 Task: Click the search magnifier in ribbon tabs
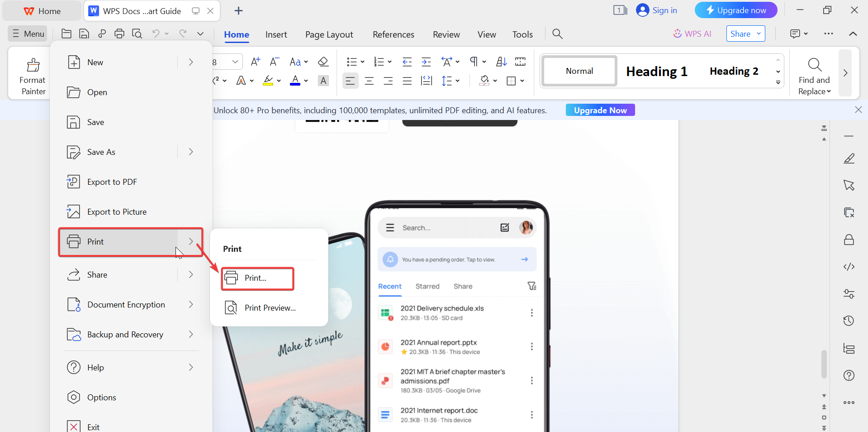557,34
